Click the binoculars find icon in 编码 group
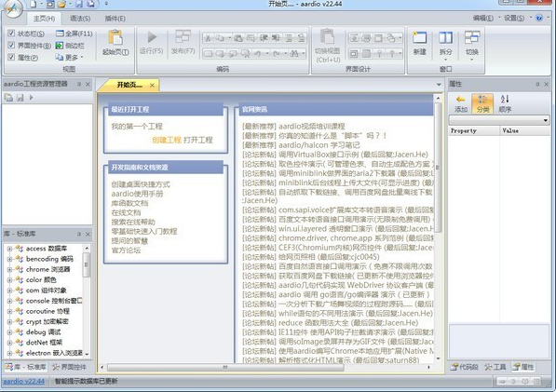The width and height of the screenshot is (556, 392). point(294,53)
